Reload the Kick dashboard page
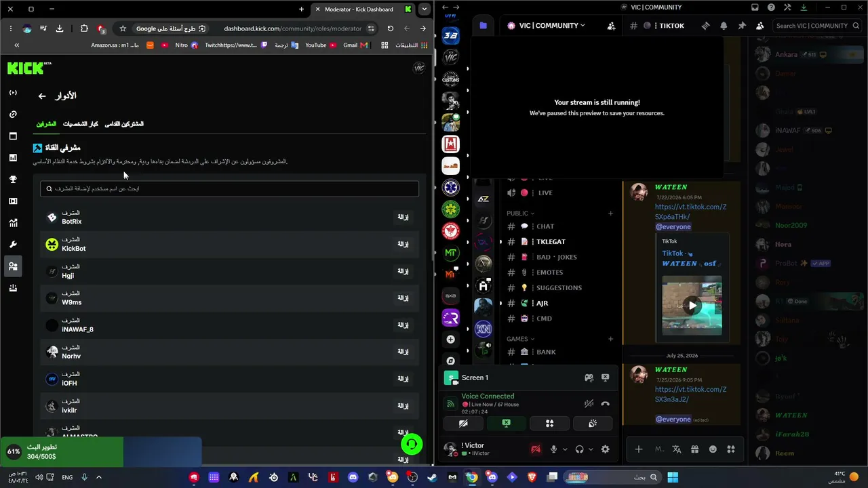868x488 pixels. [x=390, y=28]
